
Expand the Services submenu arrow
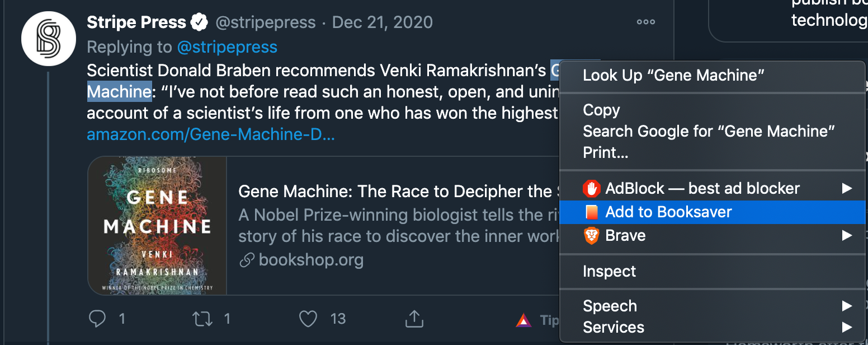(x=847, y=327)
